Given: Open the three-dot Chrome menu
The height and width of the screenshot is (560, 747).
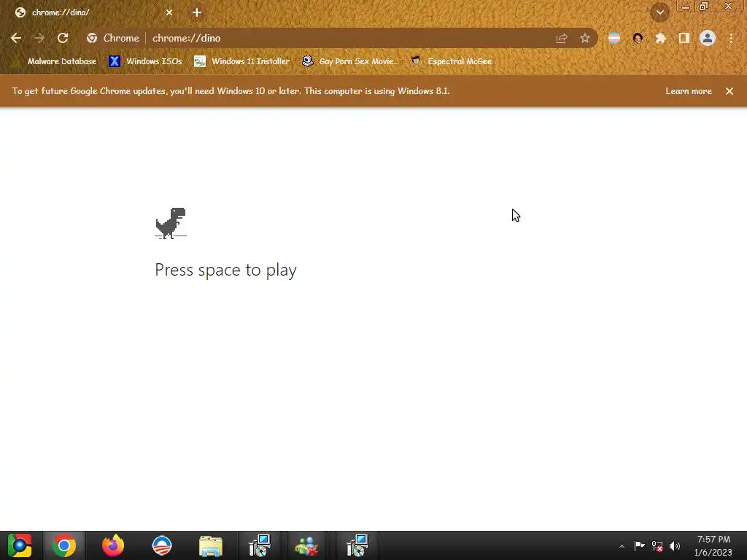Looking at the screenshot, I should coord(731,38).
